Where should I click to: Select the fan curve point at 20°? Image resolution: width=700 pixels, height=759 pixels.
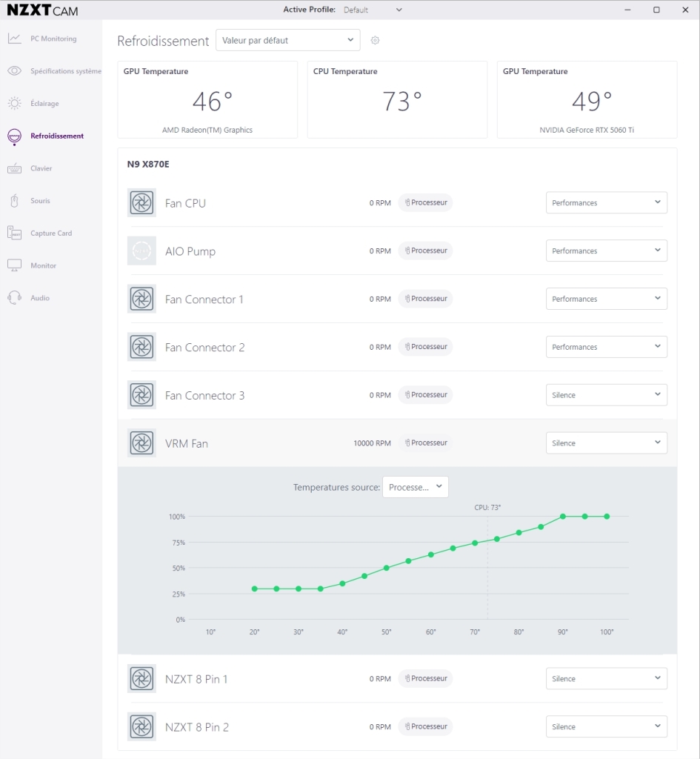[255, 589]
